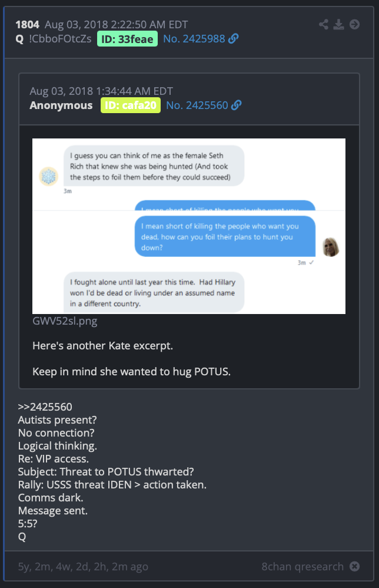Click the Q !CbboFOtcZs tripcode name
The image size is (379, 588).
click(54, 39)
